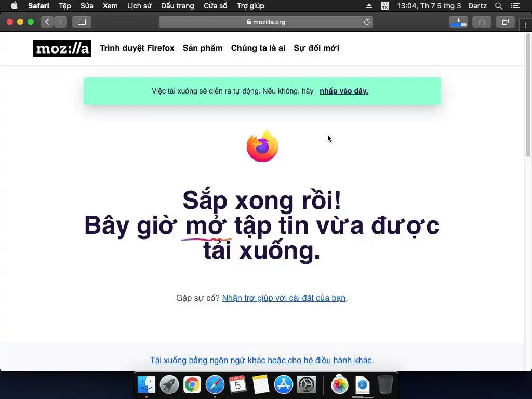Open Notes from the Dock
Screen dimensions: 532x399
[261, 385]
